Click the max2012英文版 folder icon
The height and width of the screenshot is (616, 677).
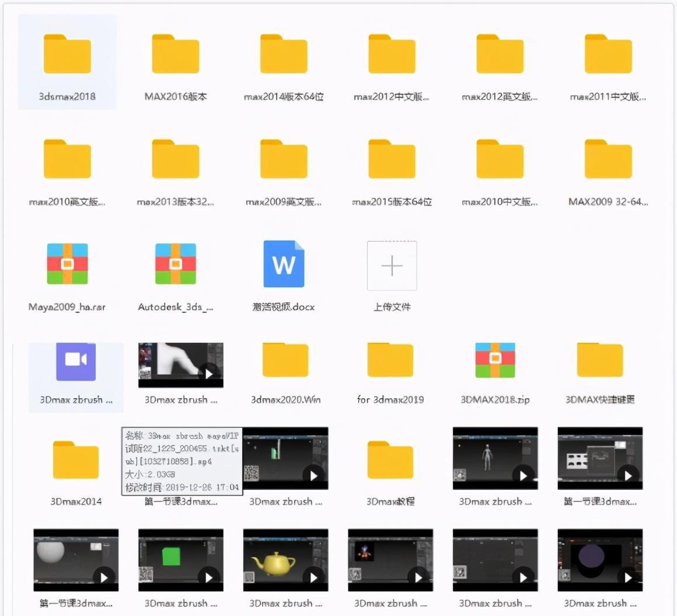500,54
